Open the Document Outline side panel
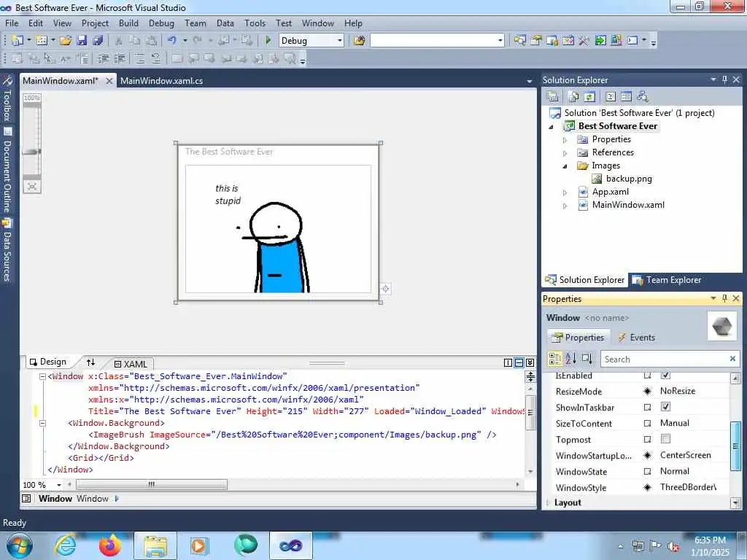This screenshot has width=747, height=560. tap(7, 170)
